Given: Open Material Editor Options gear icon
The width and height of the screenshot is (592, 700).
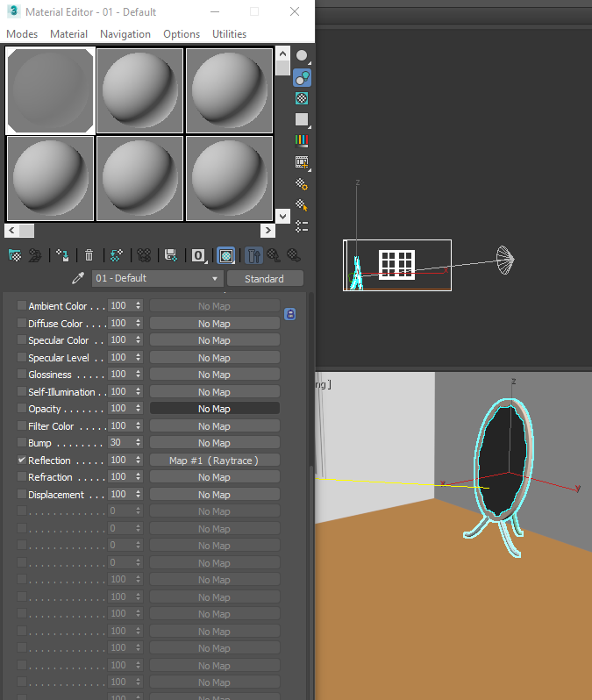Looking at the screenshot, I should tap(302, 184).
